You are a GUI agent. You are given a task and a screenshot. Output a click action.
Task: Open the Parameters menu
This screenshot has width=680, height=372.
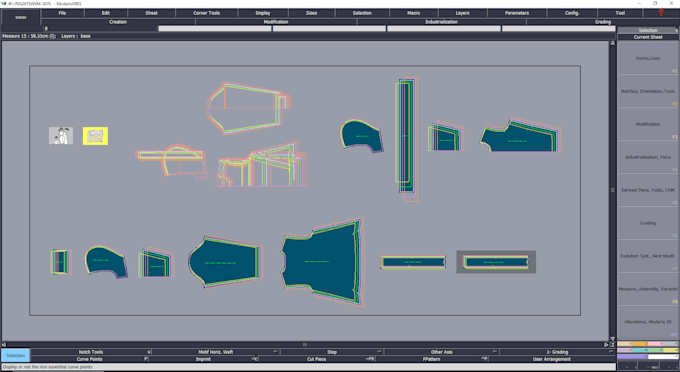tap(517, 13)
